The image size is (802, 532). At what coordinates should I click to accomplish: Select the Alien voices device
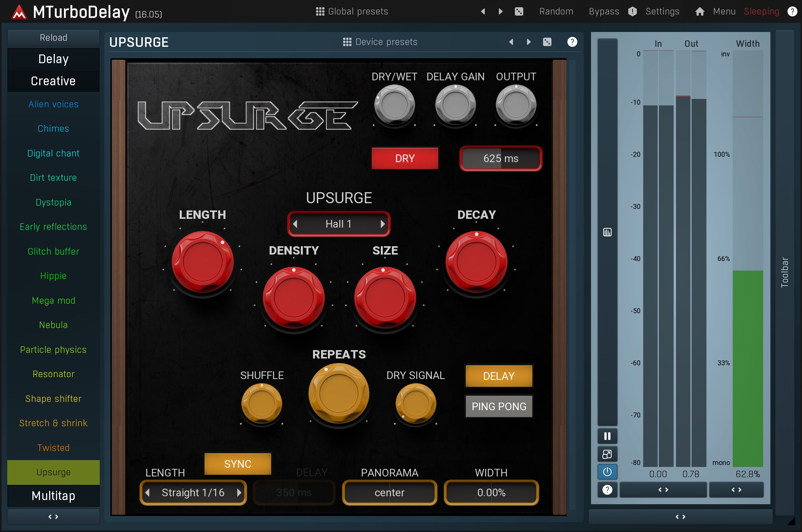coord(53,104)
